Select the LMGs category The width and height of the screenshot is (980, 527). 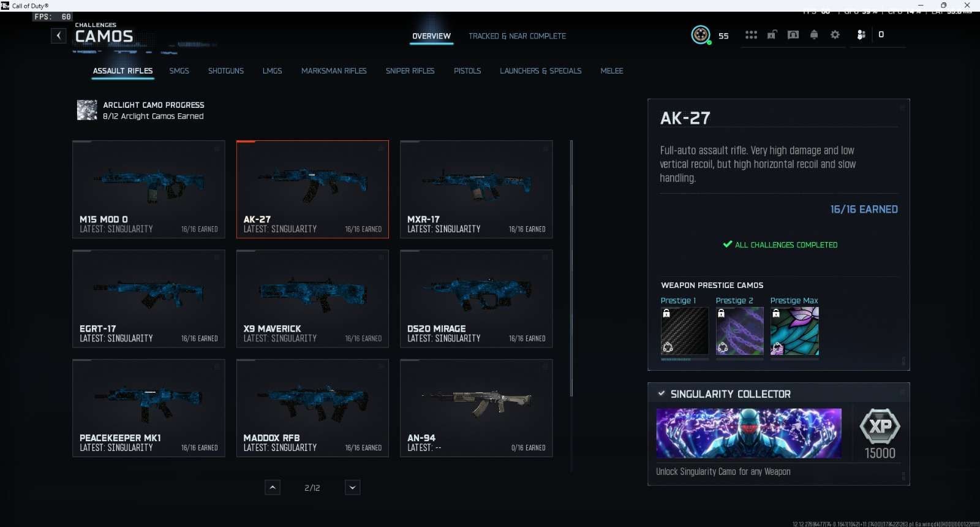click(273, 71)
